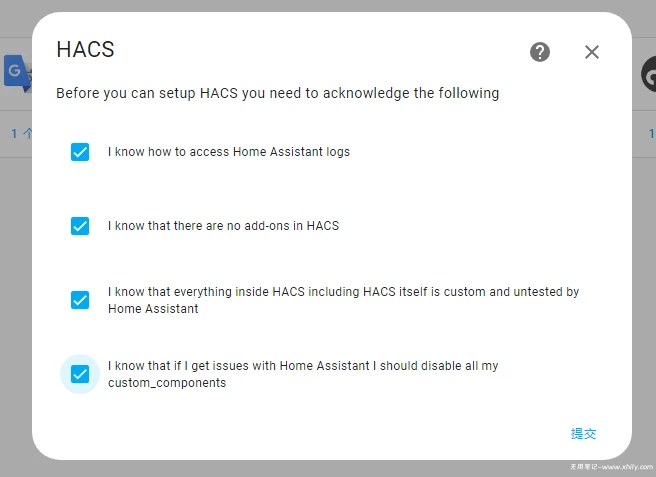Click the 'disable all my custom_components' label
This screenshot has height=477, width=656.
point(303,374)
